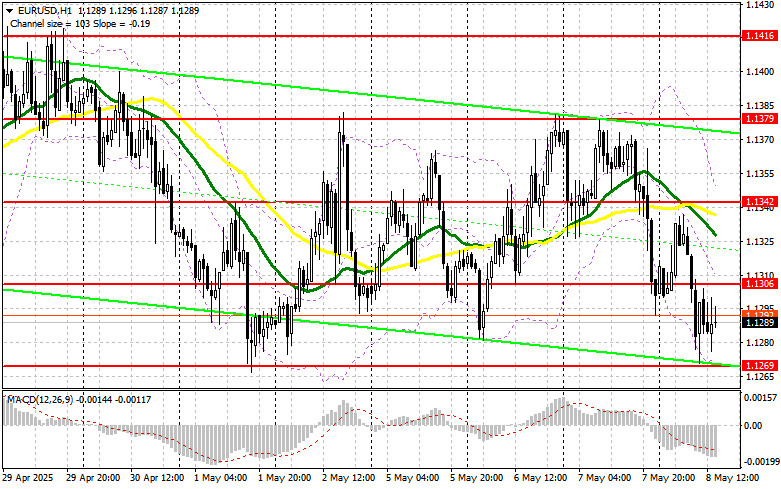
Task: Select the '8 May 12:00' time label
Action: tap(733, 478)
